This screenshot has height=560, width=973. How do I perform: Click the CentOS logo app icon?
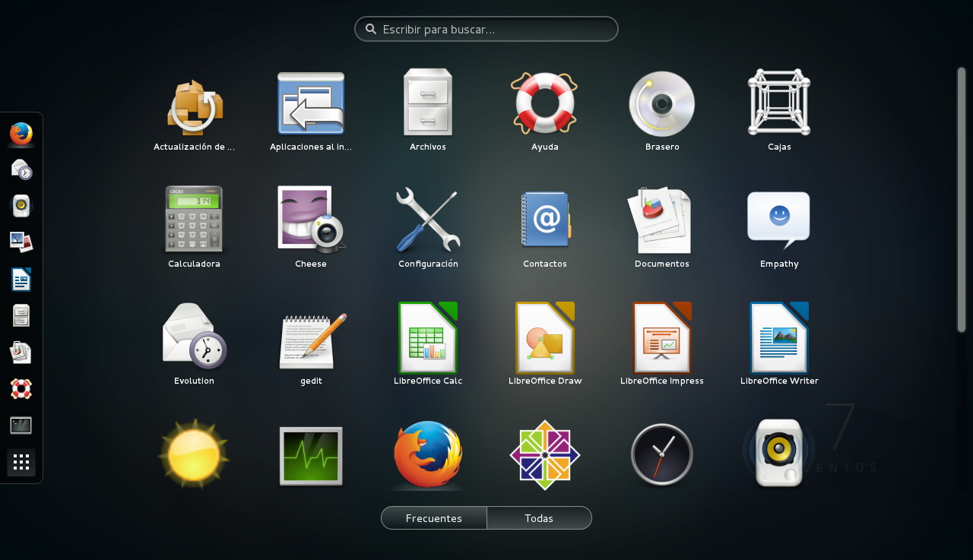(545, 455)
